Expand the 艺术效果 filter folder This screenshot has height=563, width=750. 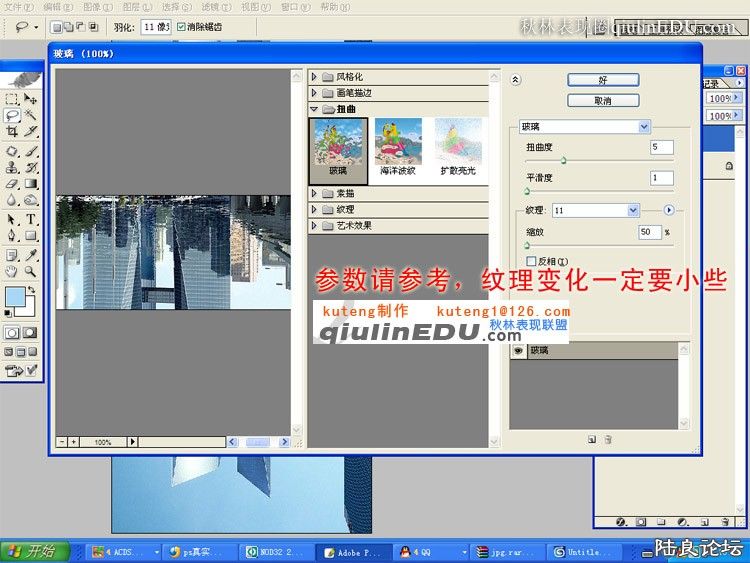pos(315,226)
